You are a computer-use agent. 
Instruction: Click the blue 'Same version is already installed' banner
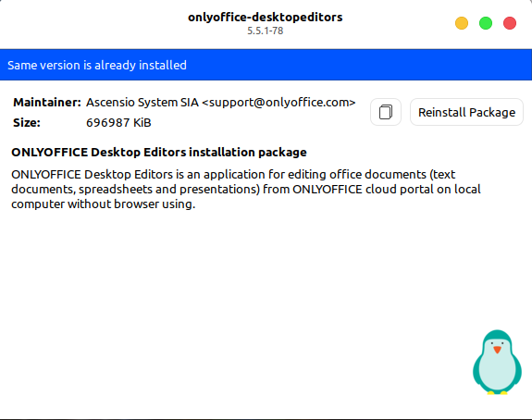coord(266,65)
